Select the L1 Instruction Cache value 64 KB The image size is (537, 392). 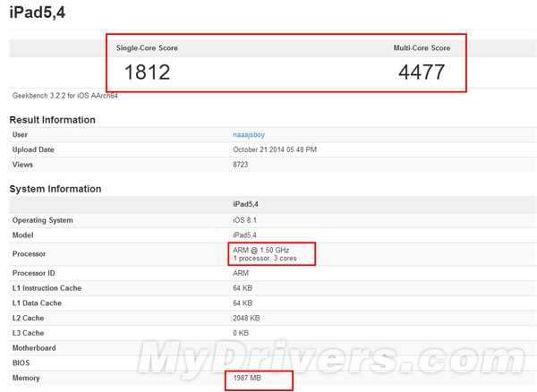click(x=243, y=288)
